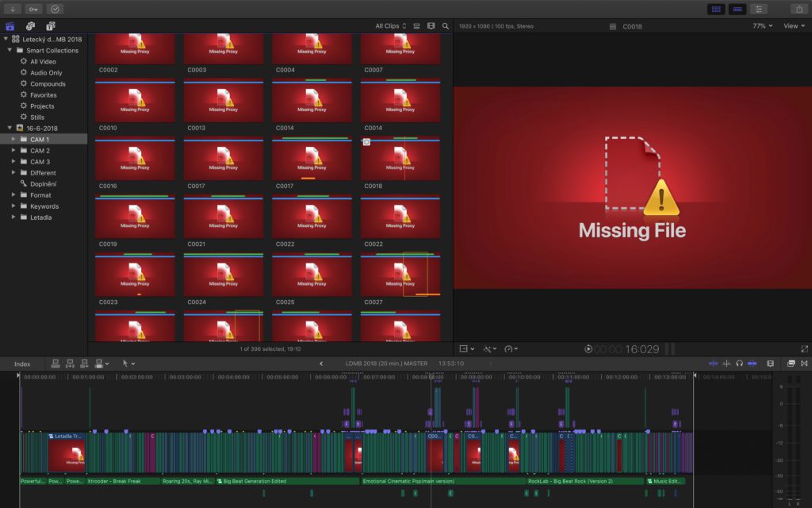Go back in timeline history arrow
Image resolution: width=812 pixels, height=508 pixels.
pos(321,364)
